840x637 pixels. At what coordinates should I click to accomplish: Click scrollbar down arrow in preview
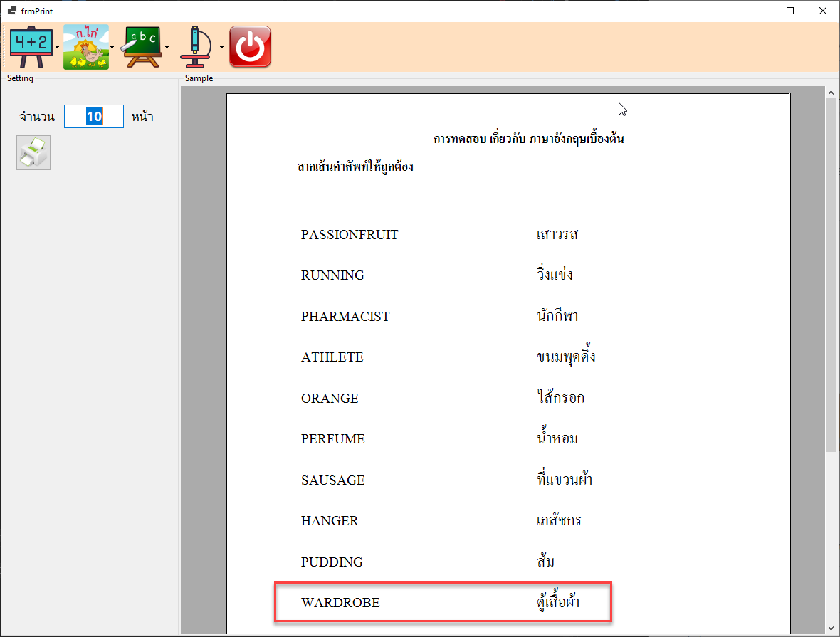(x=831, y=628)
